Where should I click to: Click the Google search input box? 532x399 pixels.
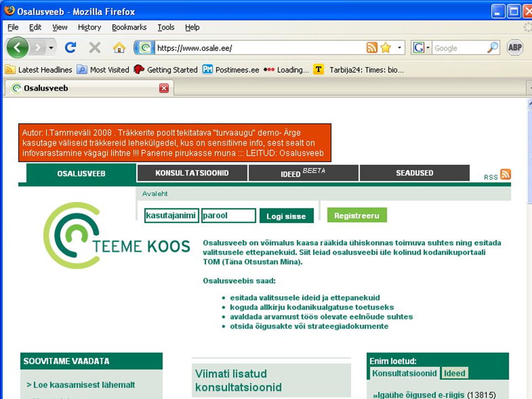coord(460,48)
